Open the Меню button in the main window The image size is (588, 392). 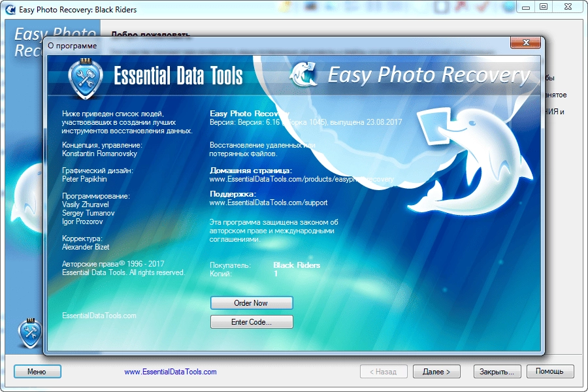click(x=37, y=371)
